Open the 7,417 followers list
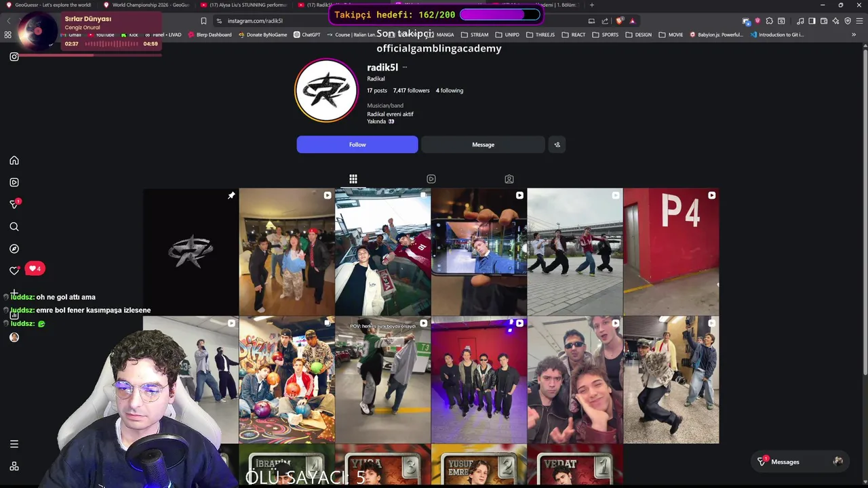868x488 pixels. coord(411,90)
